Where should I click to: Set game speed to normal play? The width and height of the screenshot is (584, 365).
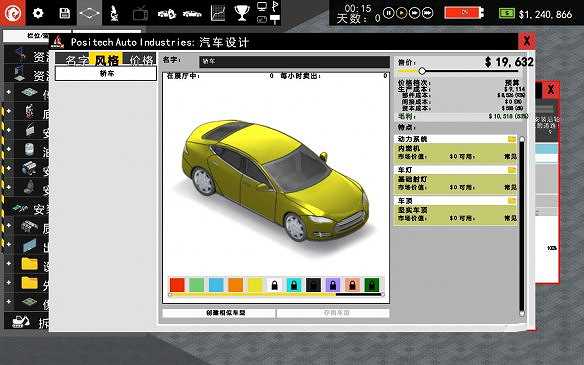(402, 13)
